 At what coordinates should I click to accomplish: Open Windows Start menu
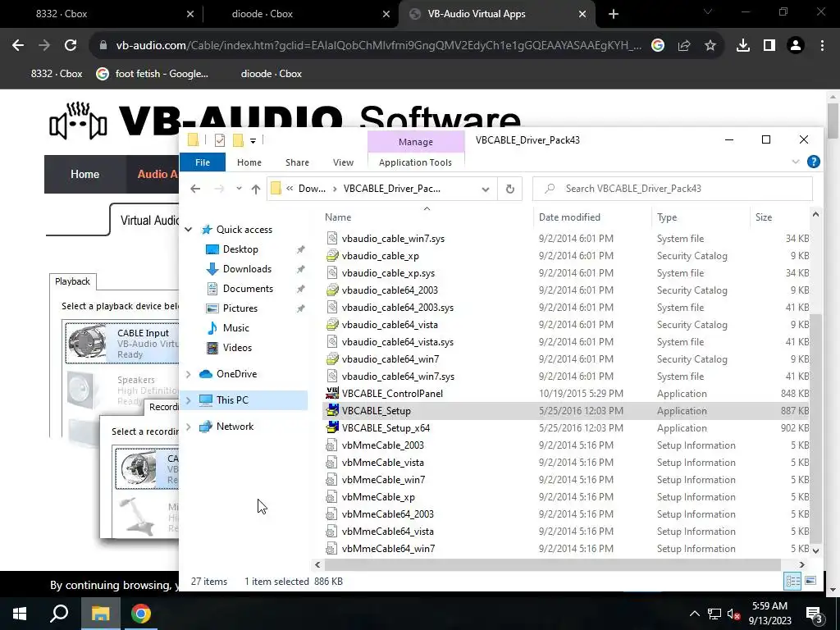20,614
